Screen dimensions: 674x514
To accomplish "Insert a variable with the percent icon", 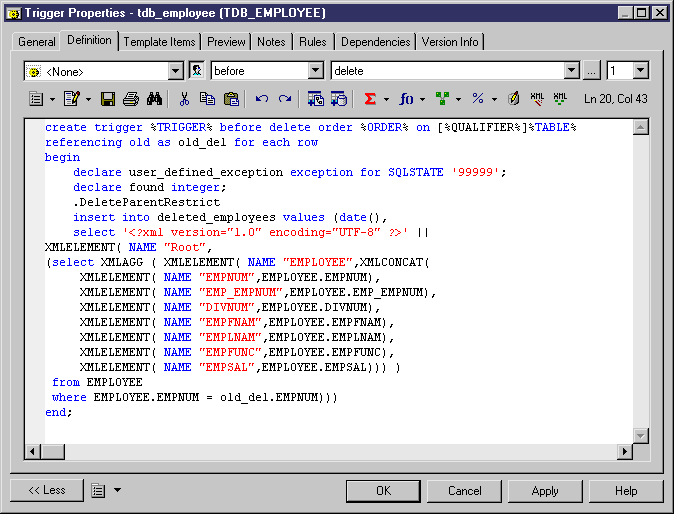I will 478,99.
